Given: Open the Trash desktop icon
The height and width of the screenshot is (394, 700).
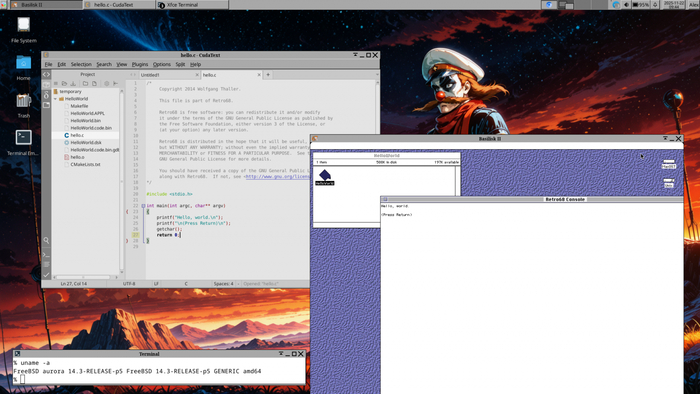Looking at the screenshot, I should click(24, 105).
